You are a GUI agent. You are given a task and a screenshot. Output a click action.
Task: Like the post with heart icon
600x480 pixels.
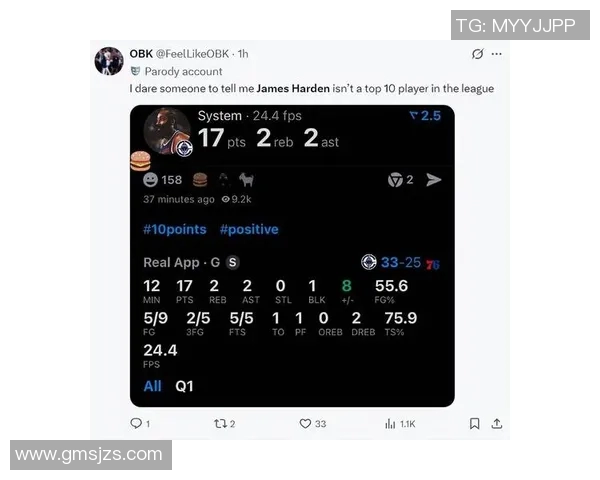pos(305,423)
